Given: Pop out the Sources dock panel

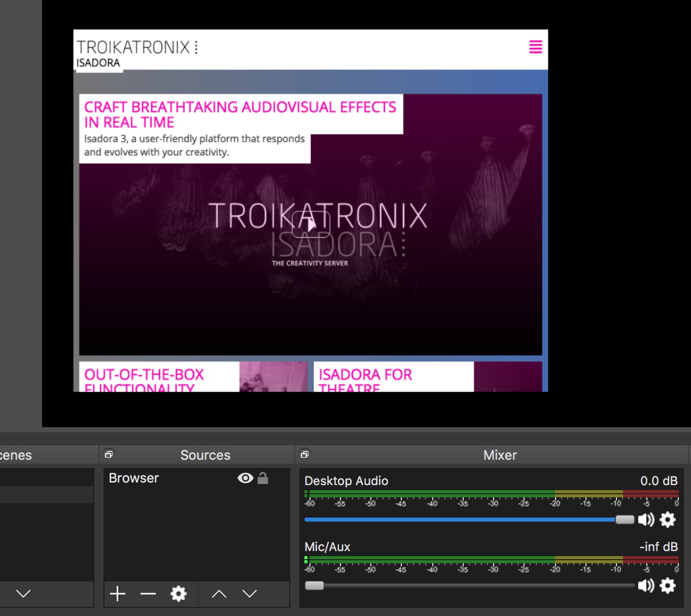Looking at the screenshot, I should pyautogui.click(x=109, y=454).
